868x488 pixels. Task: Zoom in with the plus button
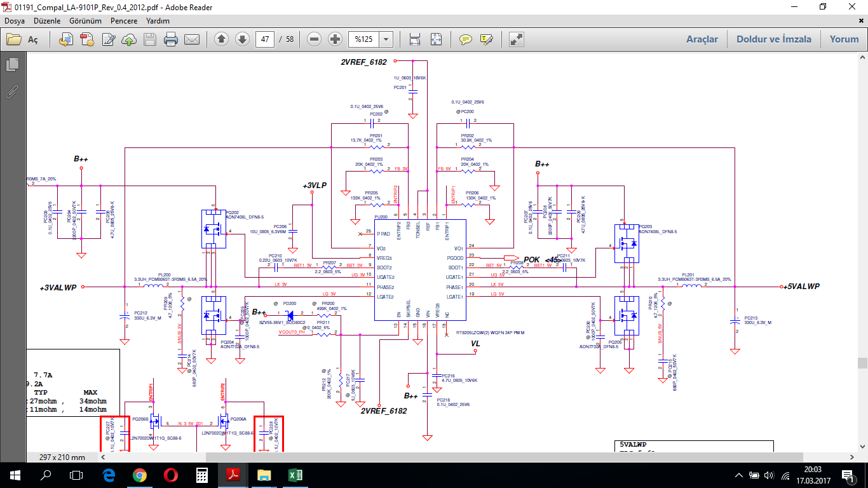pyautogui.click(x=336, y=39)
